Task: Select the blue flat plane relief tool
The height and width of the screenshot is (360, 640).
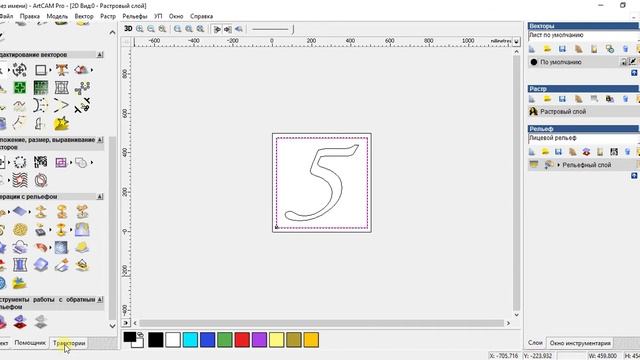Action: [20, 211]
